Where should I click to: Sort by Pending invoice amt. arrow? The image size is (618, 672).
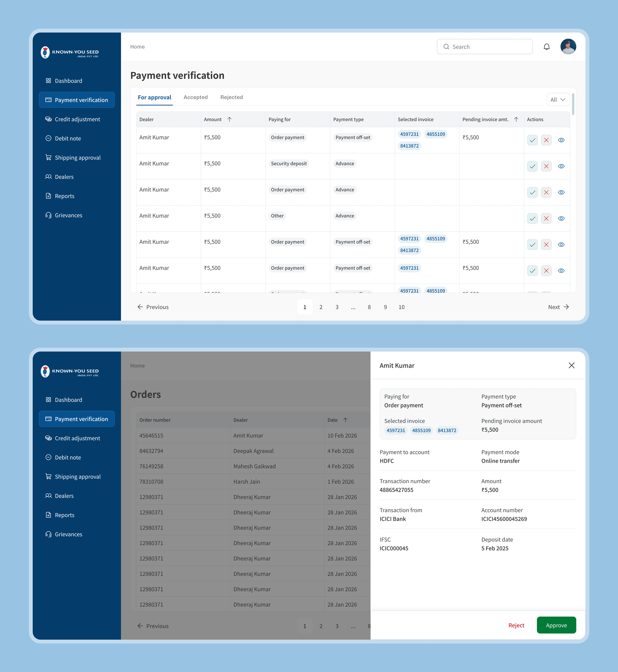pos(516,120)
